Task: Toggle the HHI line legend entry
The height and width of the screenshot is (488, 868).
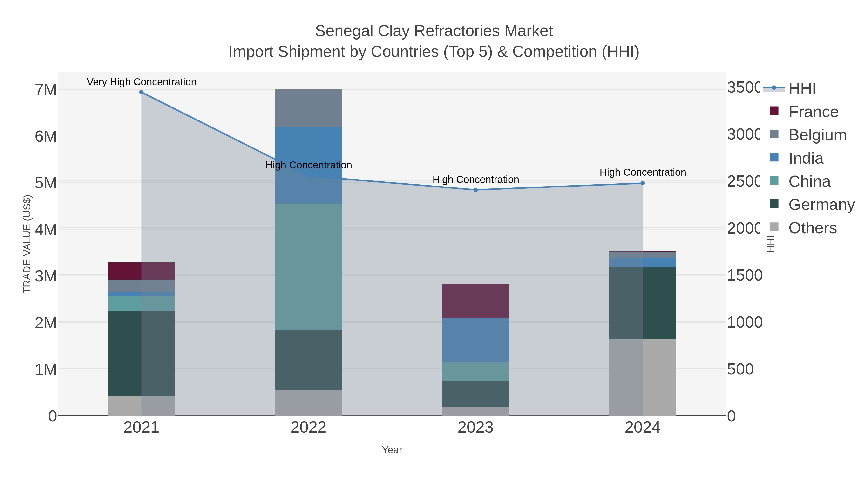Action: click(789, 88)
